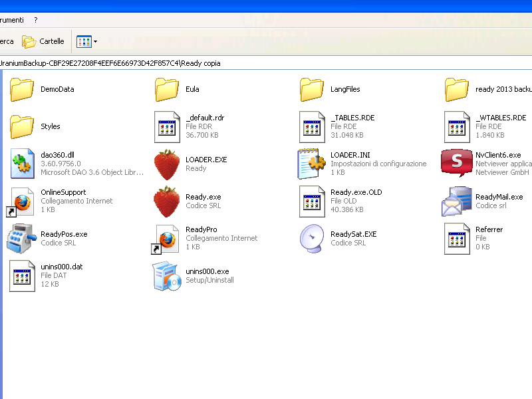532x399 pixels.
Task: Click the Cerca search toolbar button
Action: click(x=7, y=41)
